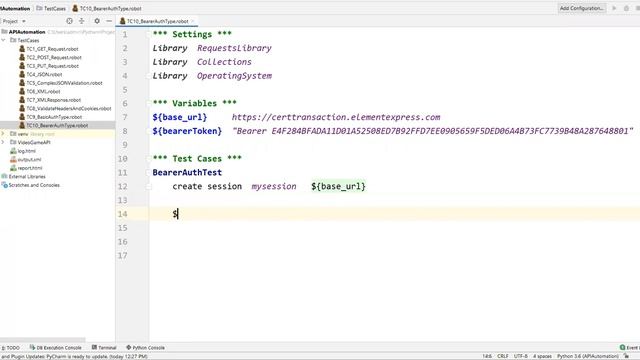This screenshot has height=360, width=640.
Task: Hide the Project panel with the minus icon
Action: [x=109, y=21]
